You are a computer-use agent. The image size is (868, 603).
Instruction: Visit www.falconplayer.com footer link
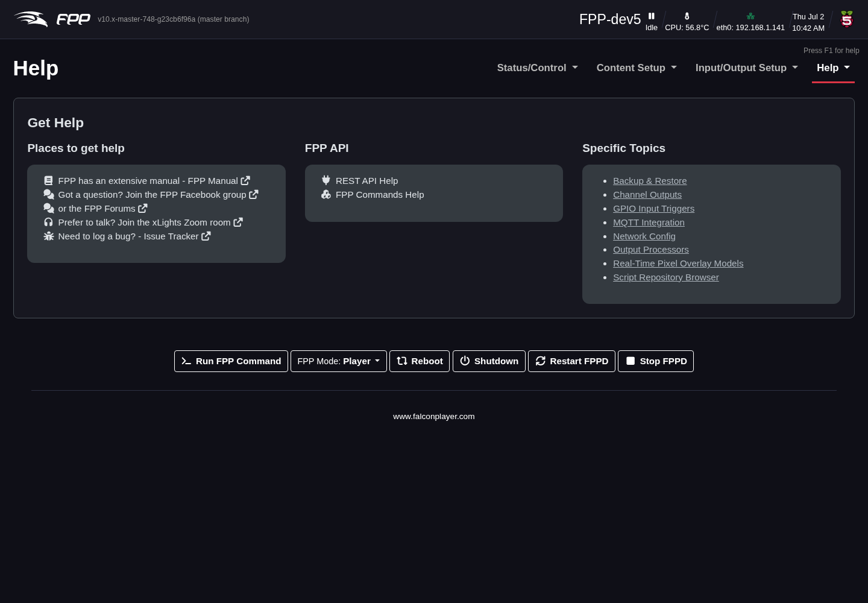click(x=434, y=417)
